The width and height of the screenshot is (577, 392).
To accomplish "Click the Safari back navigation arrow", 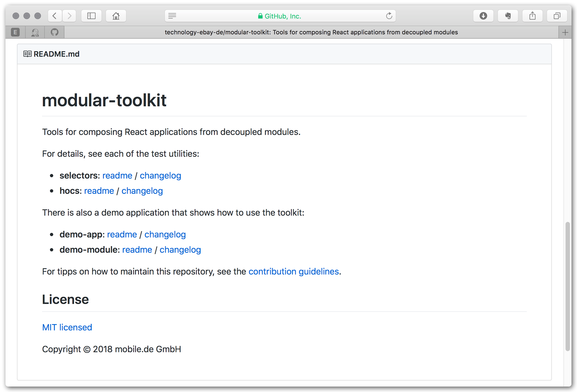I will (55, 16).
